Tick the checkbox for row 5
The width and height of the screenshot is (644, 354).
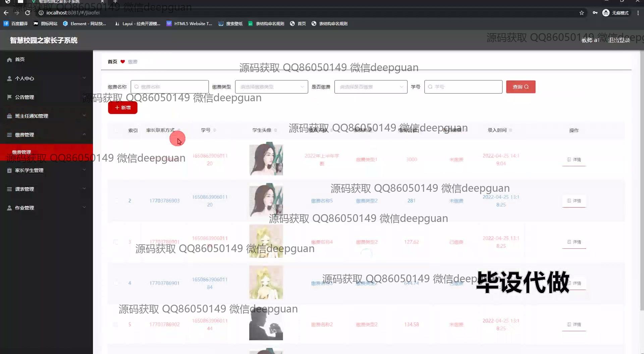tap(116, 324)
